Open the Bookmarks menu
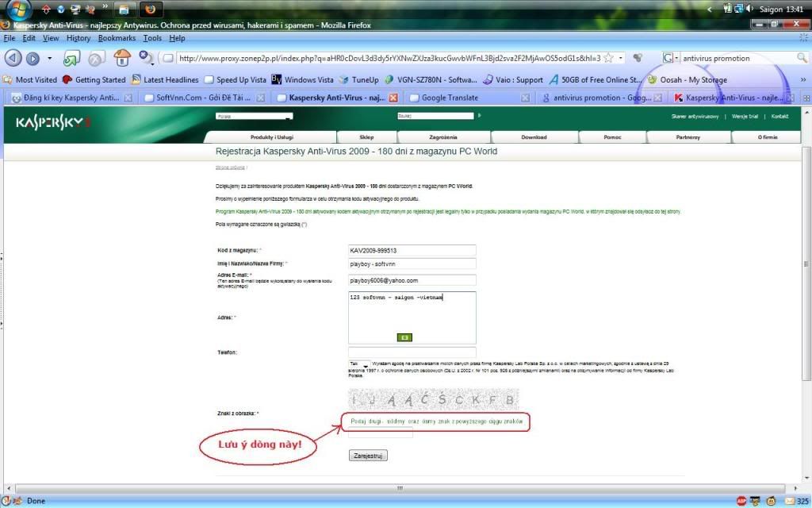This screenshot has width=812, height=508. pos(117,38)
